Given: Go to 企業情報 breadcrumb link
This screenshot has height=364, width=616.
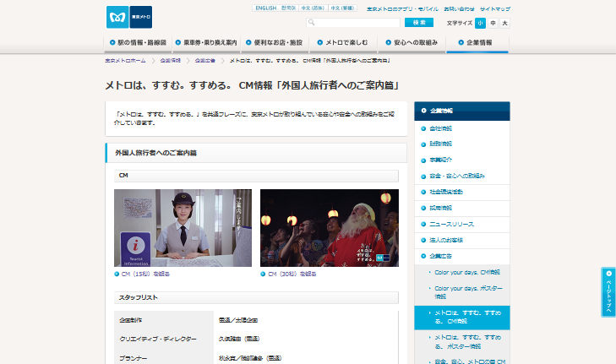Looking at the screenshot, I should [x=170, y=61].
